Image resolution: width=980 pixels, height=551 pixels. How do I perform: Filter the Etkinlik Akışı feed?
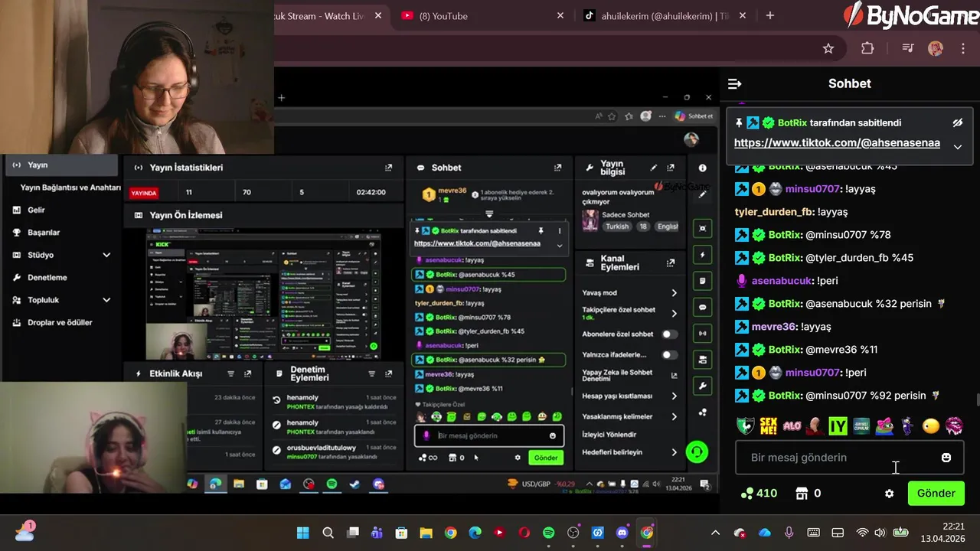click(x=230, y=373)
